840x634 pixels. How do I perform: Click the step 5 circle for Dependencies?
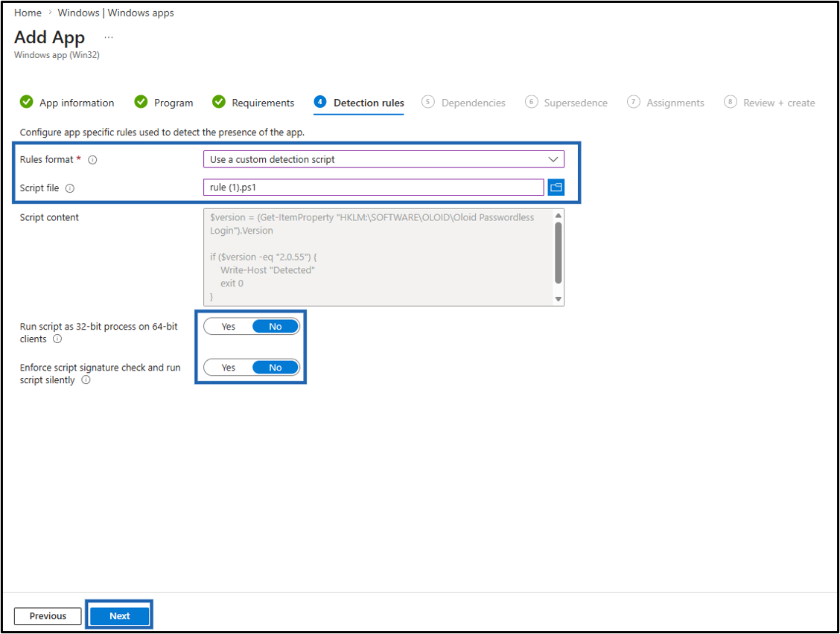tap(427, 102)
